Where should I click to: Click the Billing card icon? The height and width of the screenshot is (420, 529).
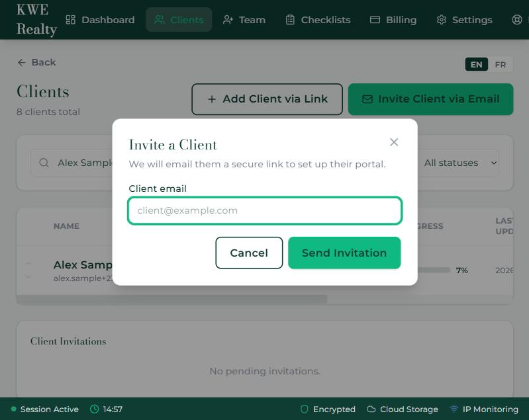click(x=375, y=20)
